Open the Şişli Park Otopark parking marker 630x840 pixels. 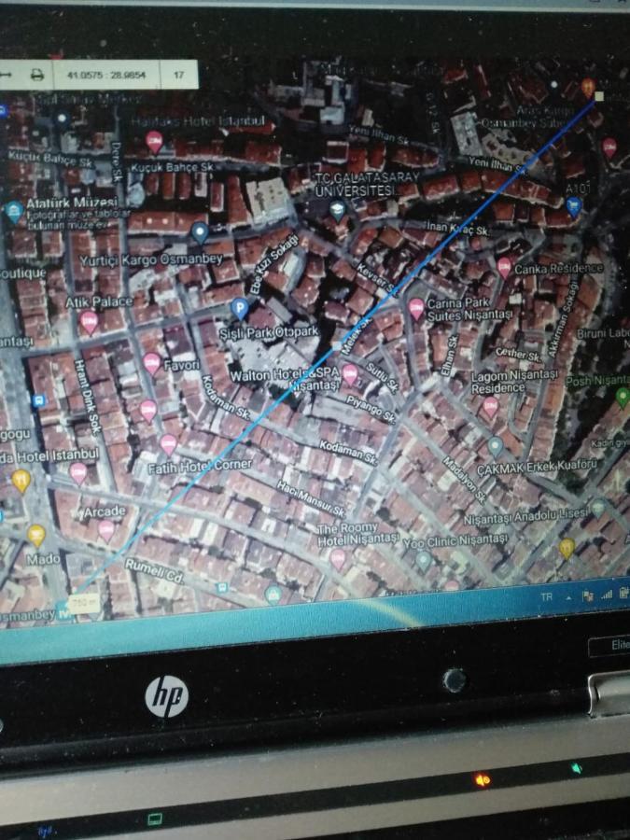(239, 309)
